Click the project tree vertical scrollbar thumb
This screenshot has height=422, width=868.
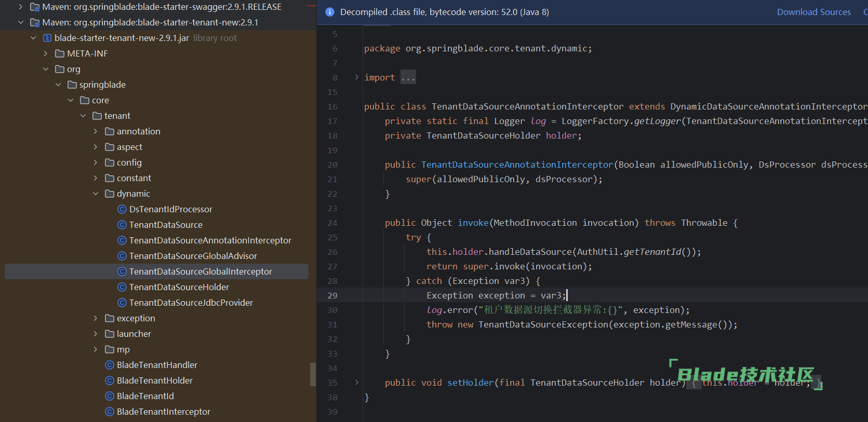tap(313, 374)
